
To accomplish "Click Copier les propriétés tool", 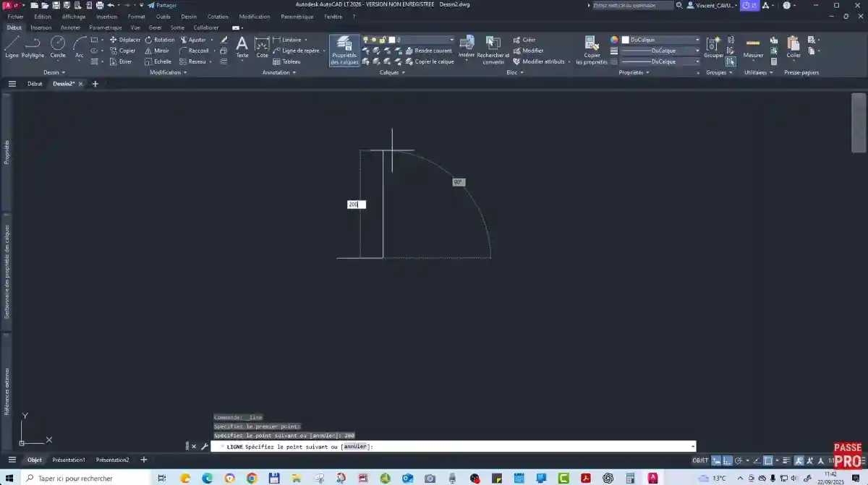I will pyautogui.click(x=592, y=50).
